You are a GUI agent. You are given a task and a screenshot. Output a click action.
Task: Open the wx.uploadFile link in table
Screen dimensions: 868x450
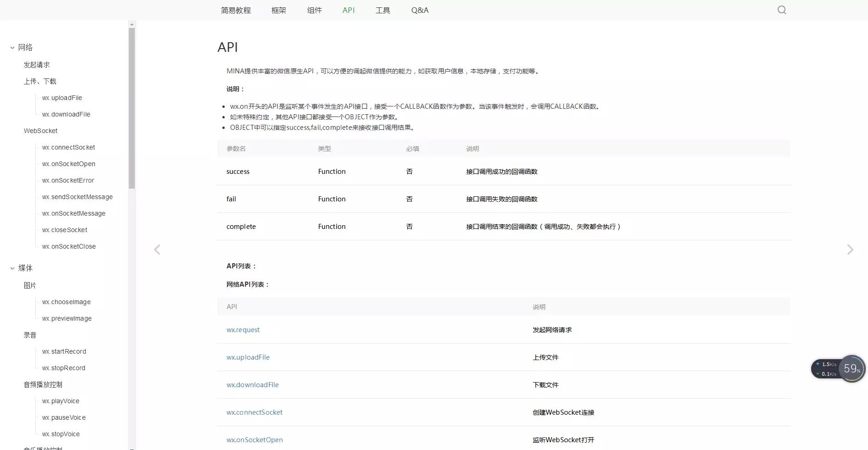(248, 357)
